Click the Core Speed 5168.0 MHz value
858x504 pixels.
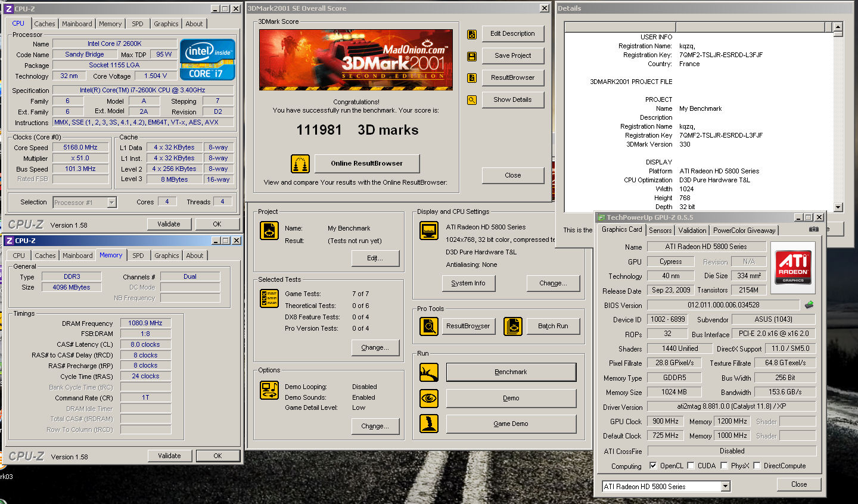tap(81, 147)
